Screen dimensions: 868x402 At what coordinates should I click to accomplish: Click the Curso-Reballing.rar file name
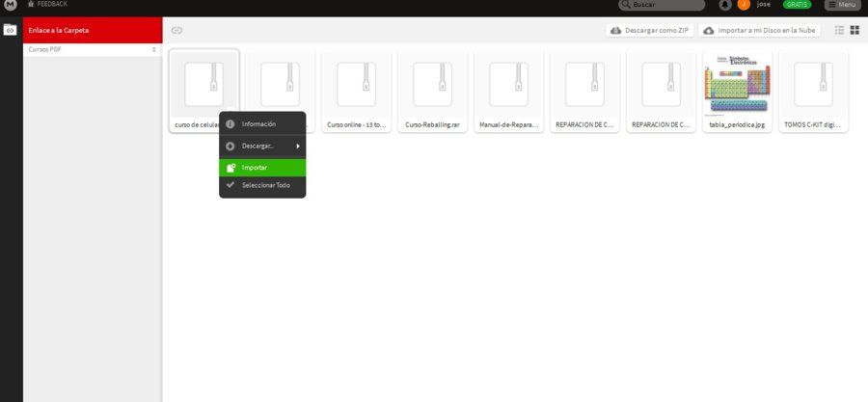click(432, 125)
